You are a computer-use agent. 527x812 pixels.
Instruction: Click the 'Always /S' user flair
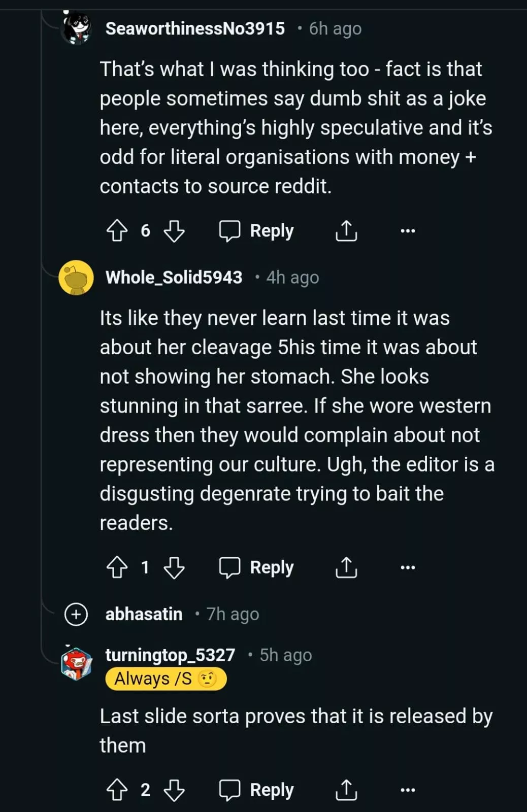click(166, 679)
